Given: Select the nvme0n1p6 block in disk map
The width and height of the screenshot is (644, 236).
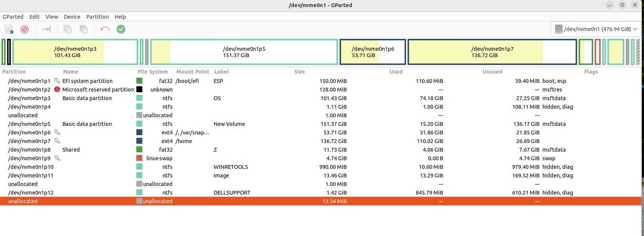Looking at the screenshot, I should [373, 52].
